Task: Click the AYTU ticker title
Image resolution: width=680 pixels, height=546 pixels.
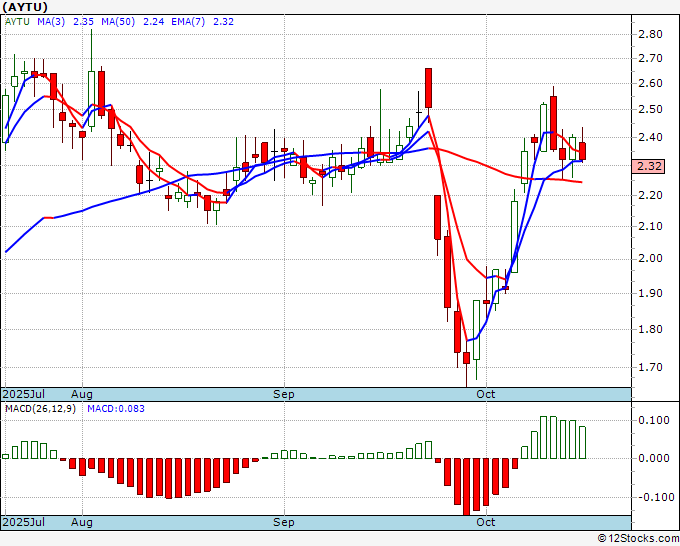Action: 25,7
